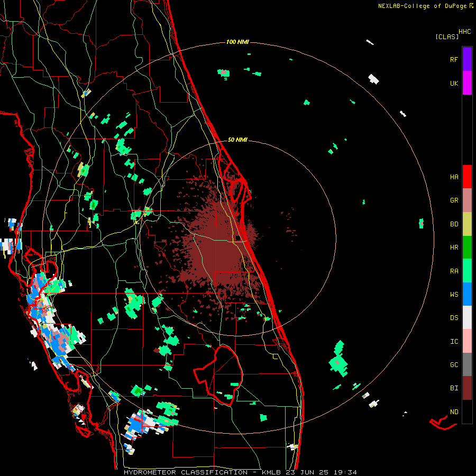Click the 'HA' legend label

coord(454,177)
